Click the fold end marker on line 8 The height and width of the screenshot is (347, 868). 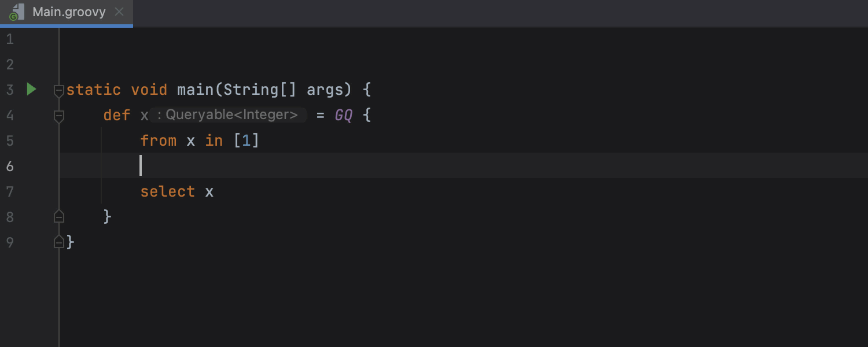pyautogui.click(x=58, y=216)
